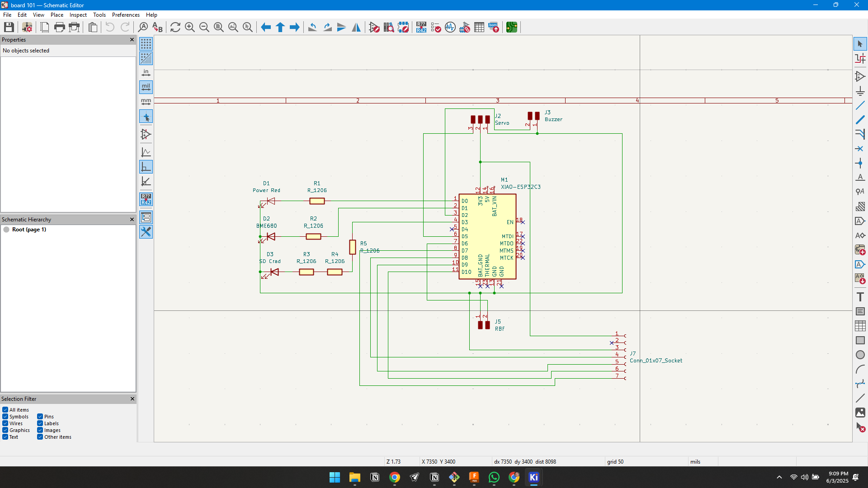Open the Help menu

pos(151,15)
